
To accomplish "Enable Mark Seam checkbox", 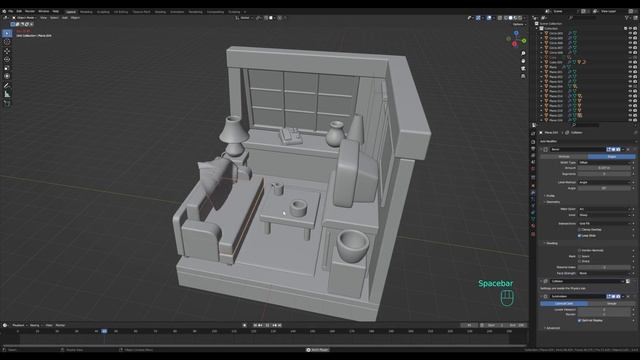I will click(x=579, y=256).
